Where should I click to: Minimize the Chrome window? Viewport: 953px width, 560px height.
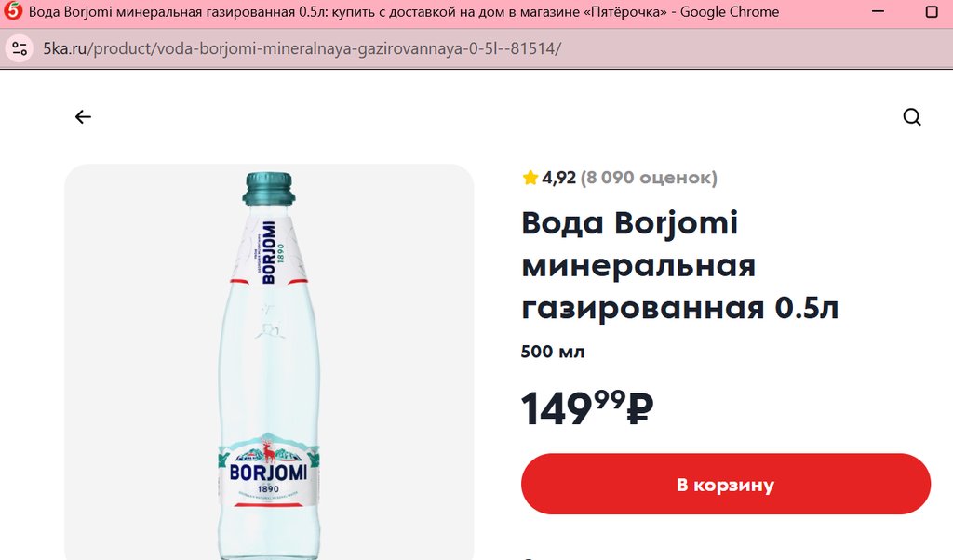(879, 13)
